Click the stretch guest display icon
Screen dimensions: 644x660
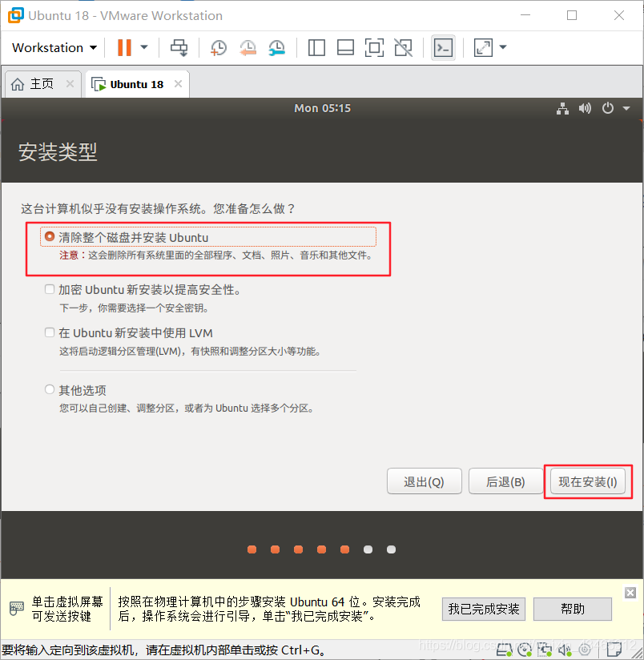[x=483, y=47]
